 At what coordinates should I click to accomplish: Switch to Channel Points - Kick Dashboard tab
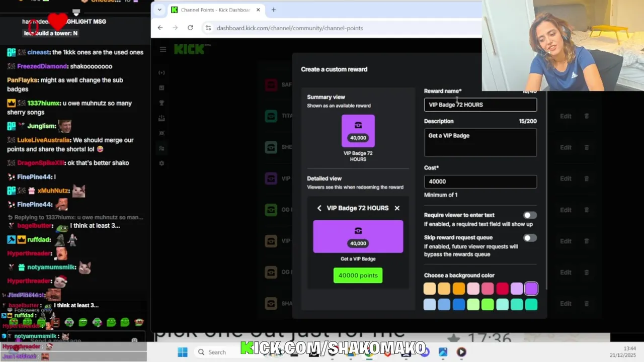pyautogui.click(x=215, y=10)
